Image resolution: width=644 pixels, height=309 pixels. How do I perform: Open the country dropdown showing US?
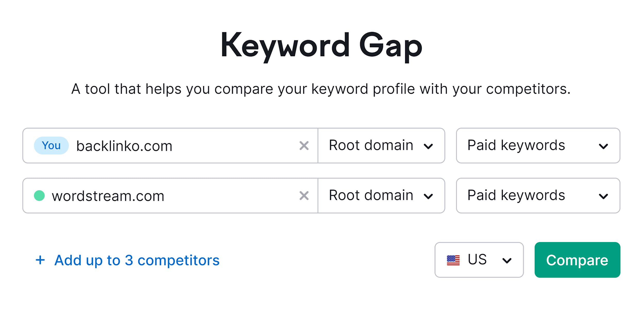479,260
